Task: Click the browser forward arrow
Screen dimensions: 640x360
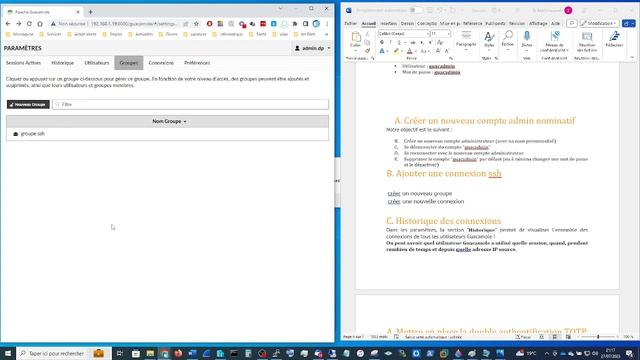Action: pos(18,24)
